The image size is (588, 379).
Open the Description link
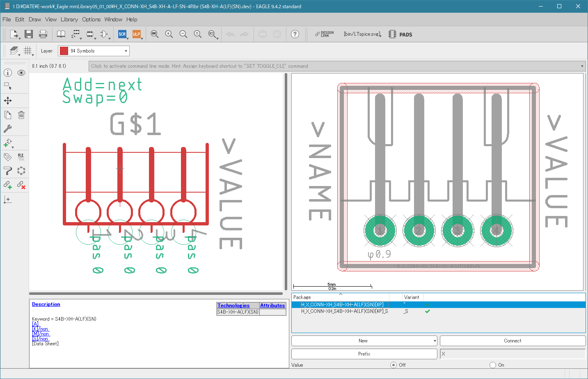46,304
